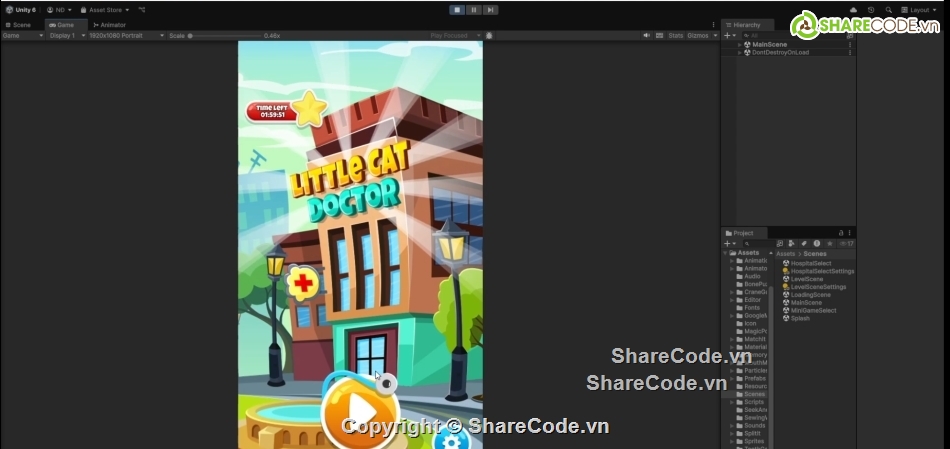Select the LoadingScene scene asset
The width and height of the screenshot is (950, 449).
(x=806, y=295)
